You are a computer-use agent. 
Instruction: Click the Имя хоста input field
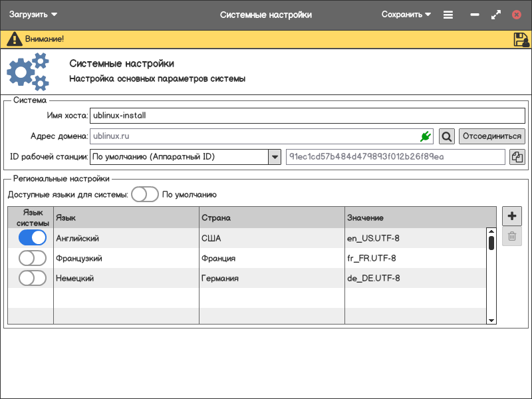click(x=306, y=116)
